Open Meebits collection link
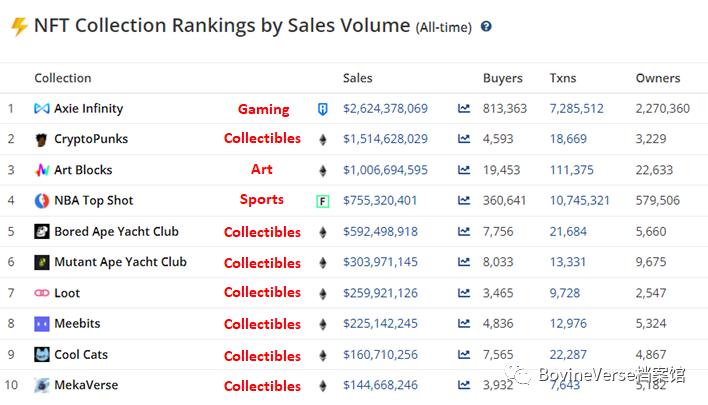This screenshot has height=405, width=708. [77, 324]
